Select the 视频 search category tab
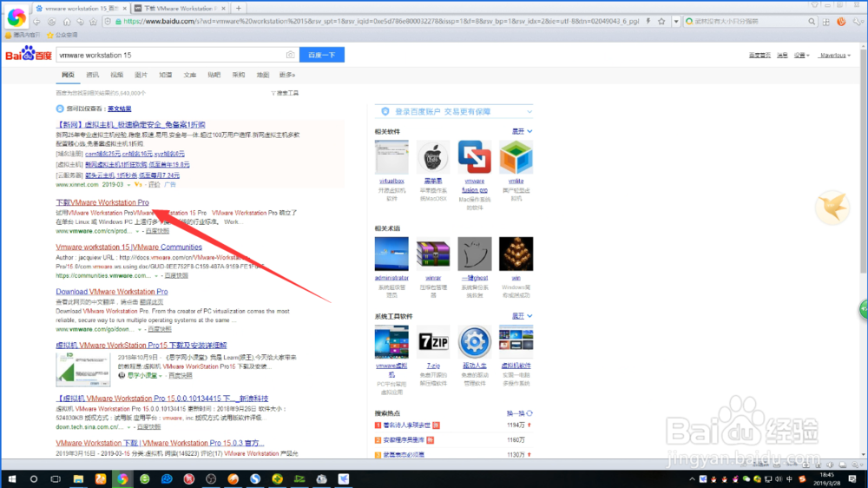This screenshot has height=488, width=868. tap(117, 75)
